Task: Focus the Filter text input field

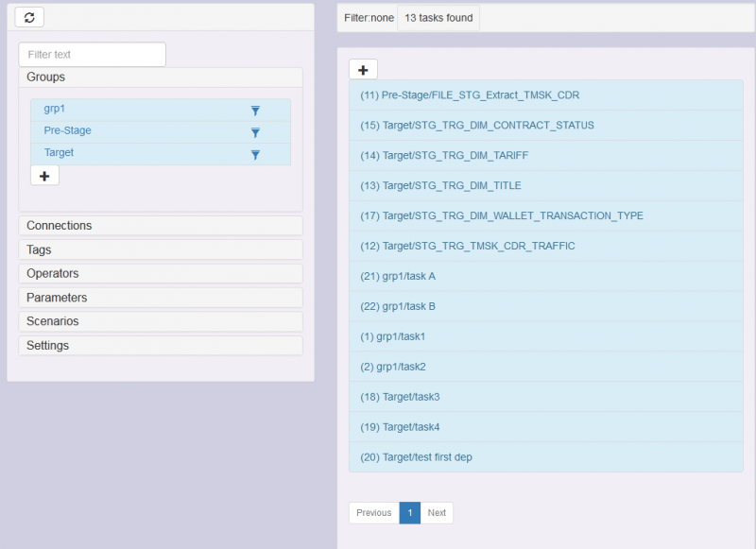Action: [92, 55]
